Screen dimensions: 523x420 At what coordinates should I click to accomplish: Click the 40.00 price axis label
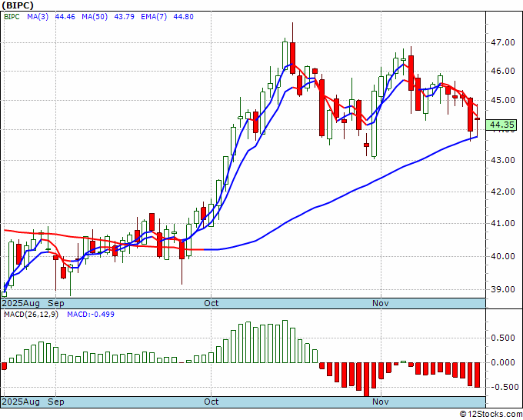point(502,256)
